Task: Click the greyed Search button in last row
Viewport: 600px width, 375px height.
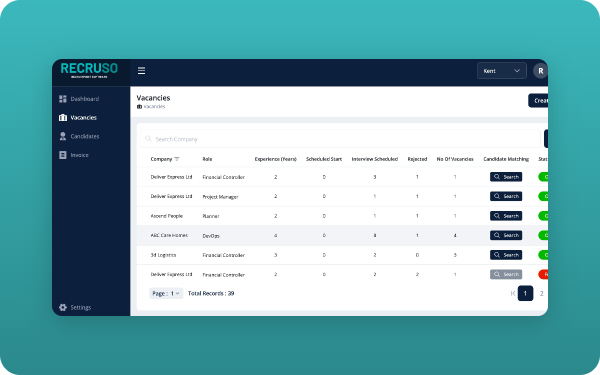Action: click(x=506, y=274)
